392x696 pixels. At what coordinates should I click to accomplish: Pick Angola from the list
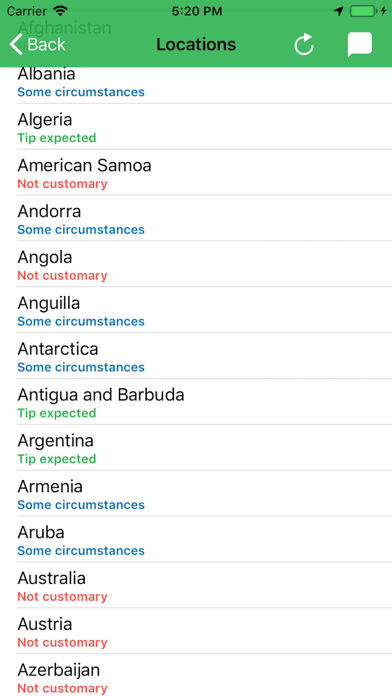tap(204, 264)
